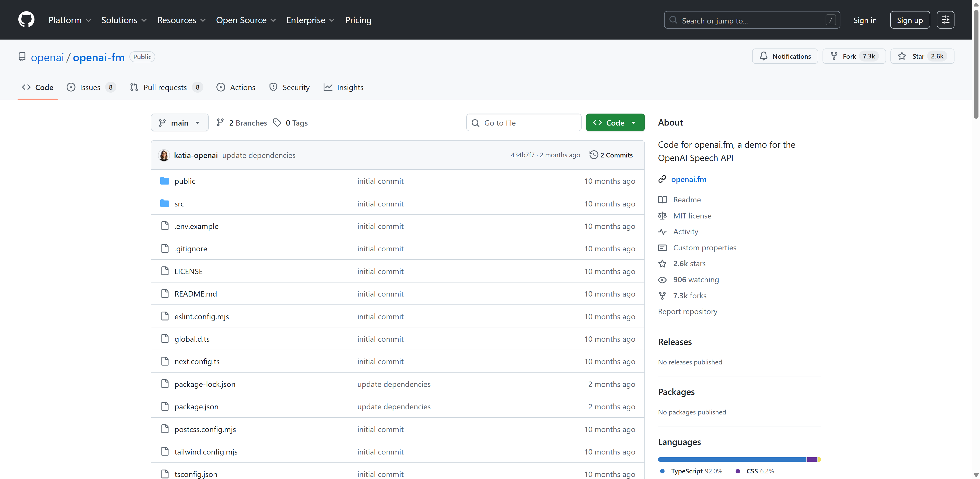Screen dimensions: 980x479
Task: Click the 0 Tags tag icon
Action: (277, 122)
